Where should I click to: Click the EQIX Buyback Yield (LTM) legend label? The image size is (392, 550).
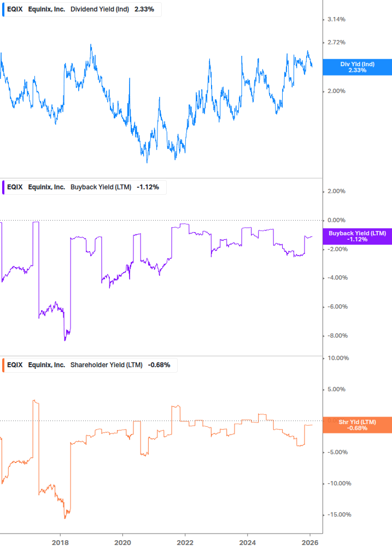pos(84,187)
